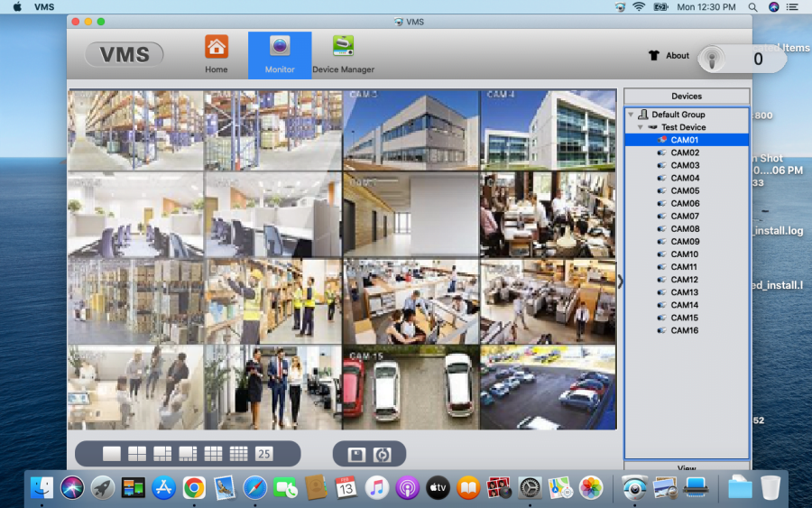Switch to the Monitor tab
812x508 pixels.
[280, 54]
